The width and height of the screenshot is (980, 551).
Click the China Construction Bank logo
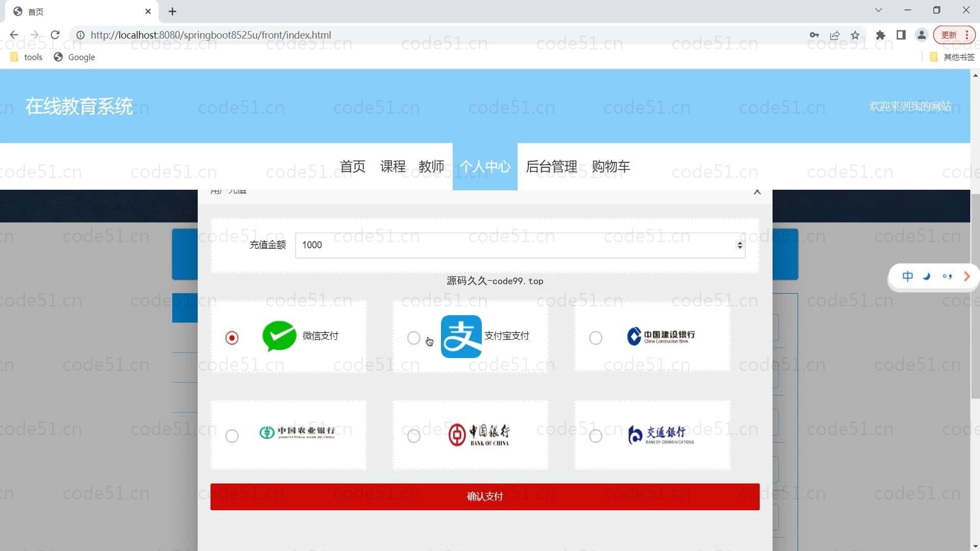[661, 336]
